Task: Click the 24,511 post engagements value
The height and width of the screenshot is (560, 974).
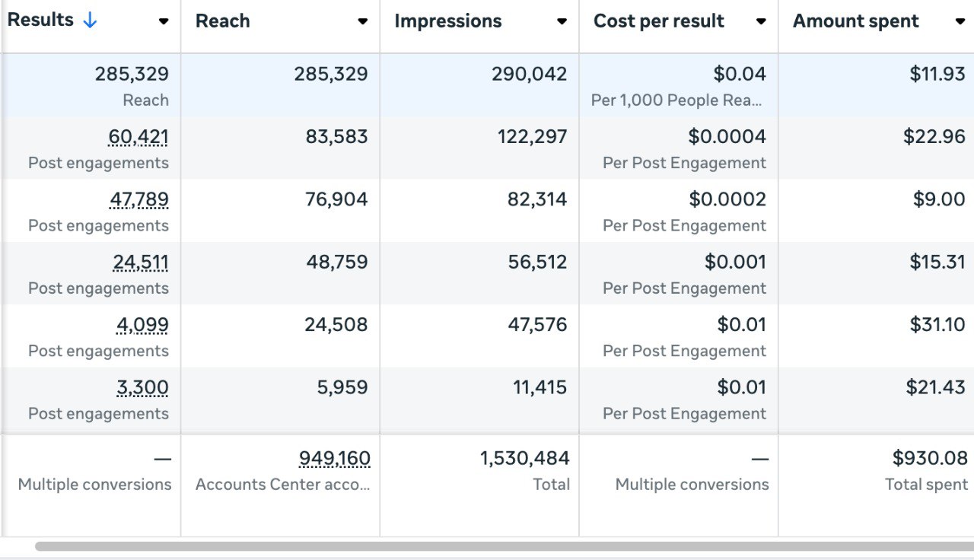Action: click(x=141, y=262)
